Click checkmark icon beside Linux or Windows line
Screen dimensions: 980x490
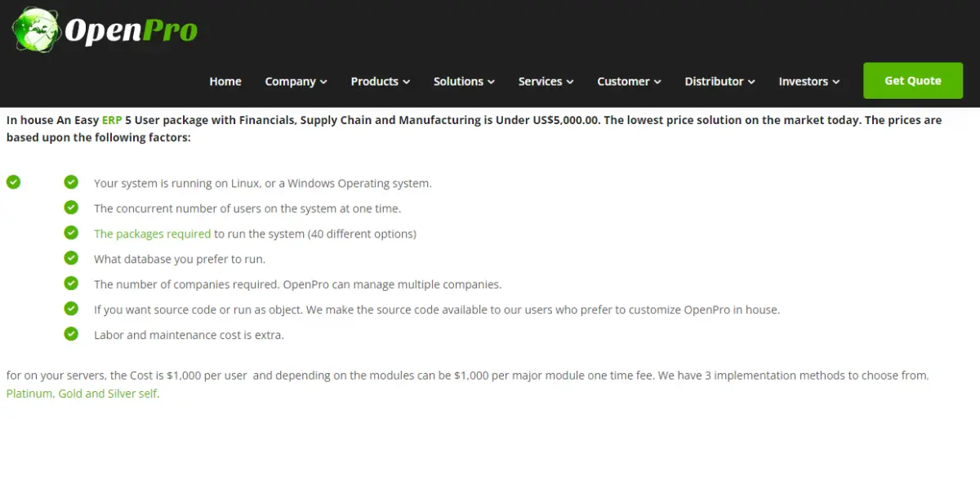pyautogui.click(x=71, y=182)
